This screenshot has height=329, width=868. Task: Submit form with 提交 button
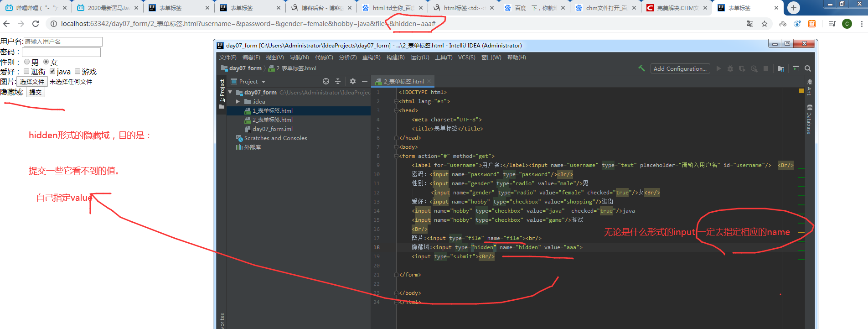tap(35, 92)
